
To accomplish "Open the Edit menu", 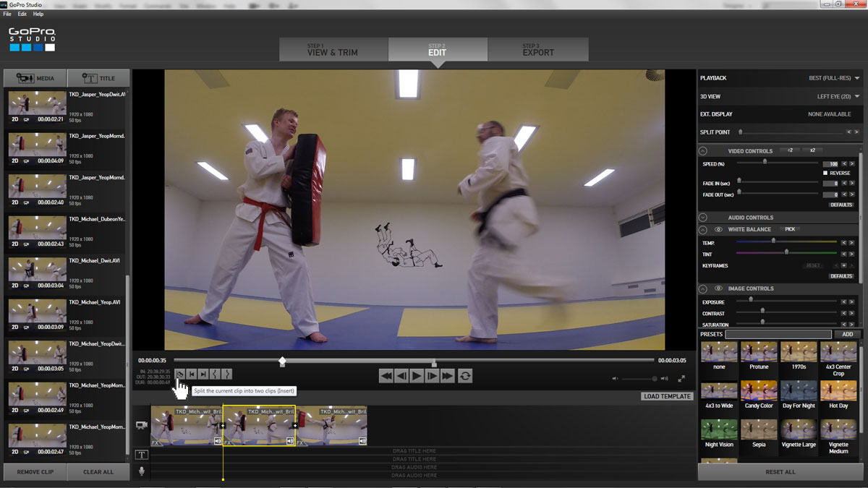I will coord(21,14).
